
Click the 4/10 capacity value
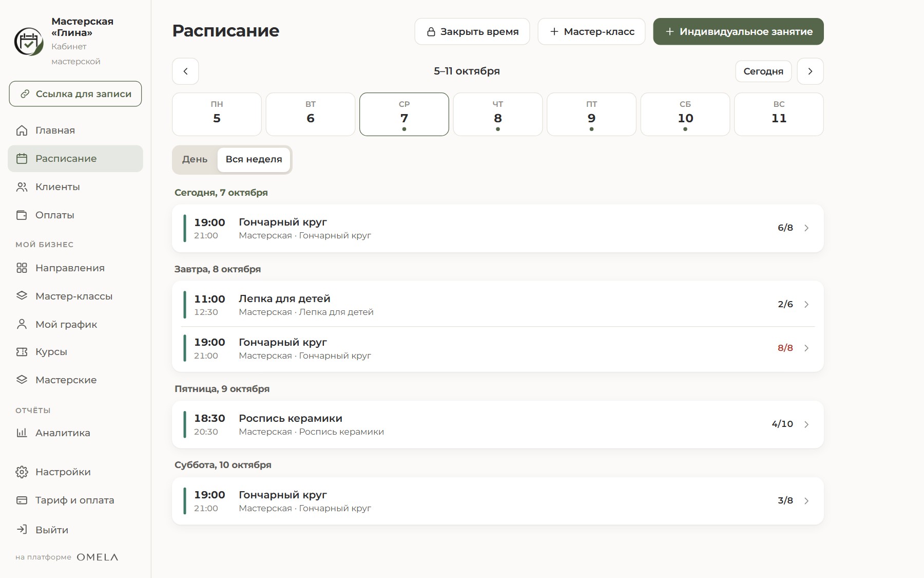pyautogui.click(x=782, y=424)
